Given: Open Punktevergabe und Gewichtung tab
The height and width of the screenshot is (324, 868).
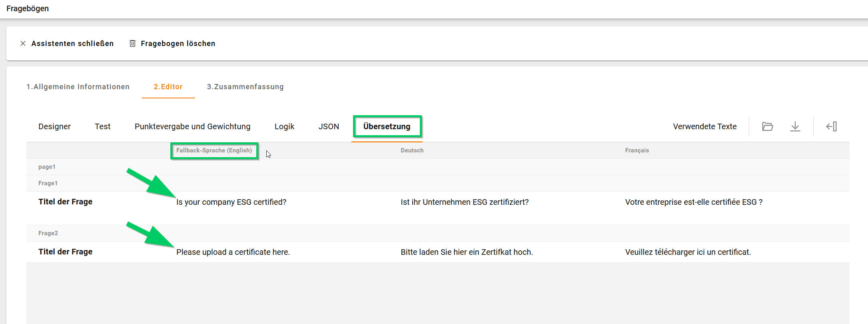Looking at the screenshot, I should tap(192, 126).
